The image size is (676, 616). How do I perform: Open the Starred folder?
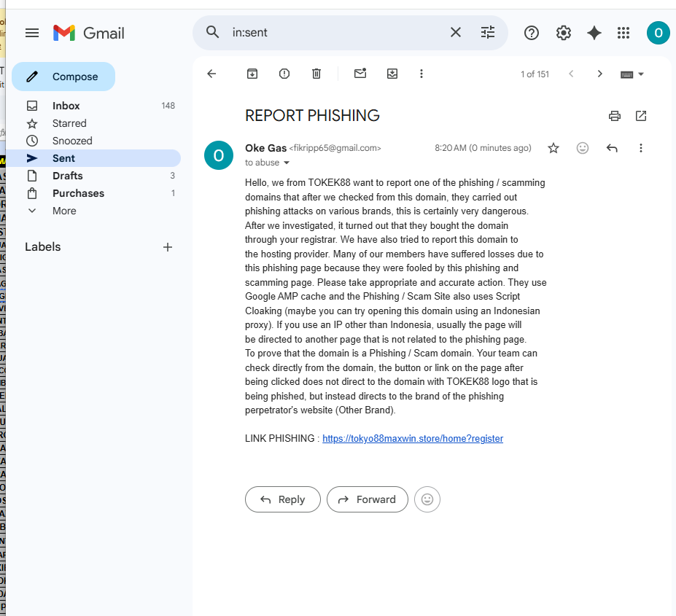(x=93, y=123)
